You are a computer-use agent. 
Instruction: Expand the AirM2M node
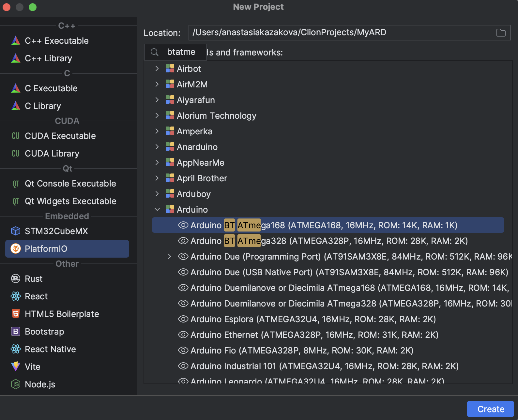(x=157, y=84)
